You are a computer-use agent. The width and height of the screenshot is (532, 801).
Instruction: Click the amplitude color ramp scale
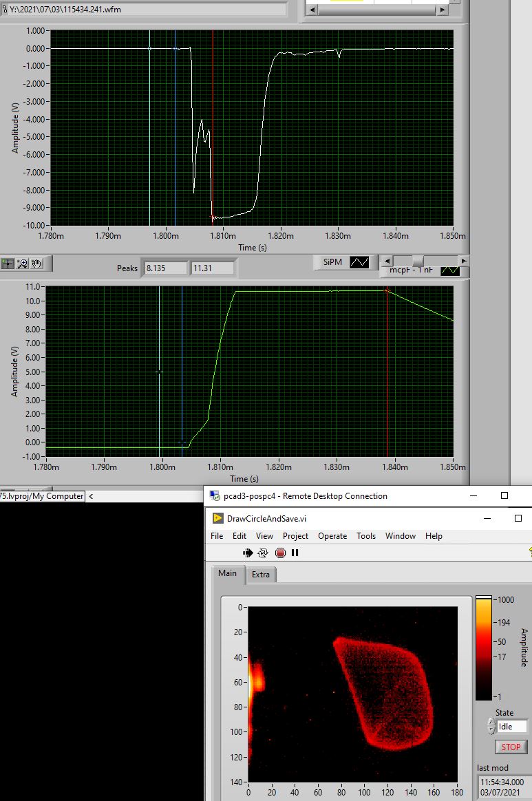[x=484, y=648]
